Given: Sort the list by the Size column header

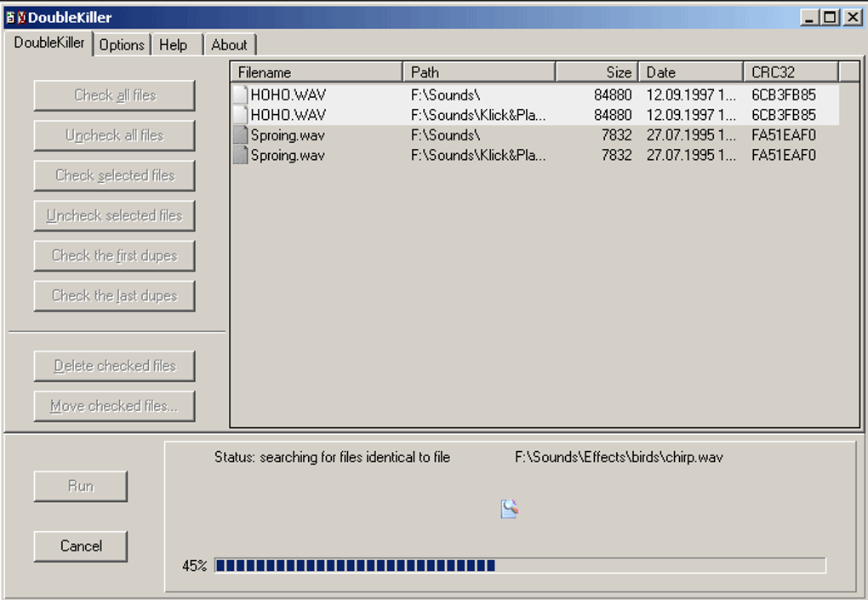Looking at the screenshot, I should (597, 72).
